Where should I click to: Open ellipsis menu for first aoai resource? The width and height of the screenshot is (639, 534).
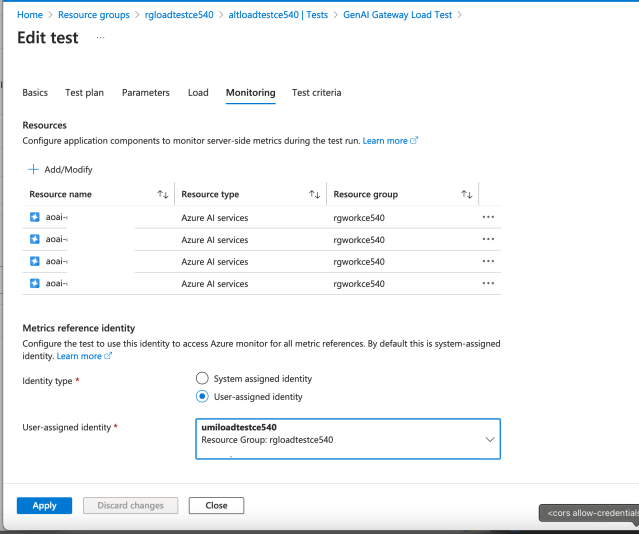coord(488,217)
